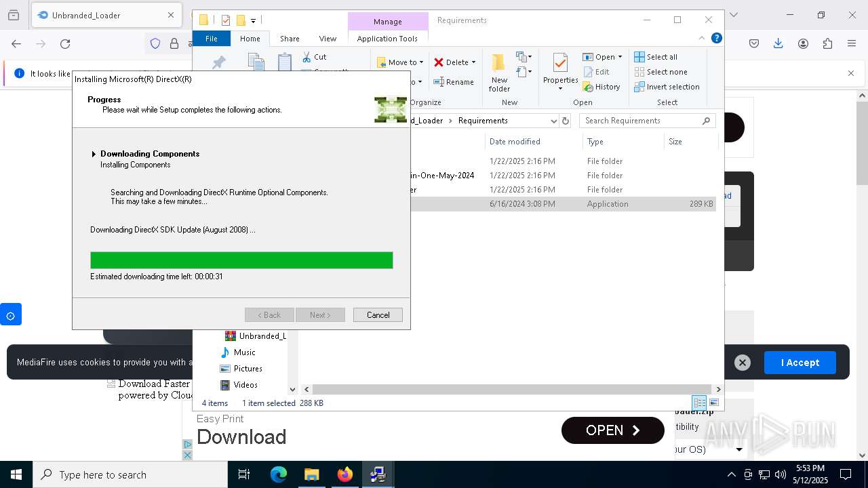The image size is (868, 488).
Task: Click Select all in ribbon
Action: (656, 57)
